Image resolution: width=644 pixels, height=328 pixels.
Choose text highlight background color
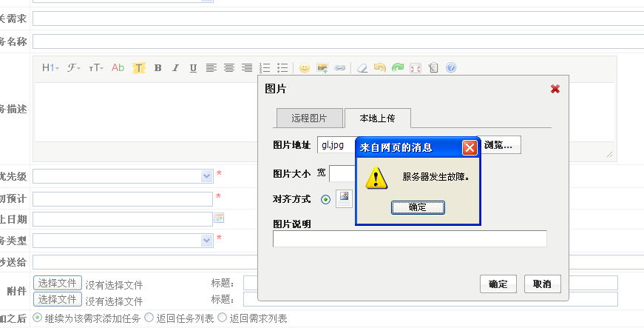(x=139, y=68)
